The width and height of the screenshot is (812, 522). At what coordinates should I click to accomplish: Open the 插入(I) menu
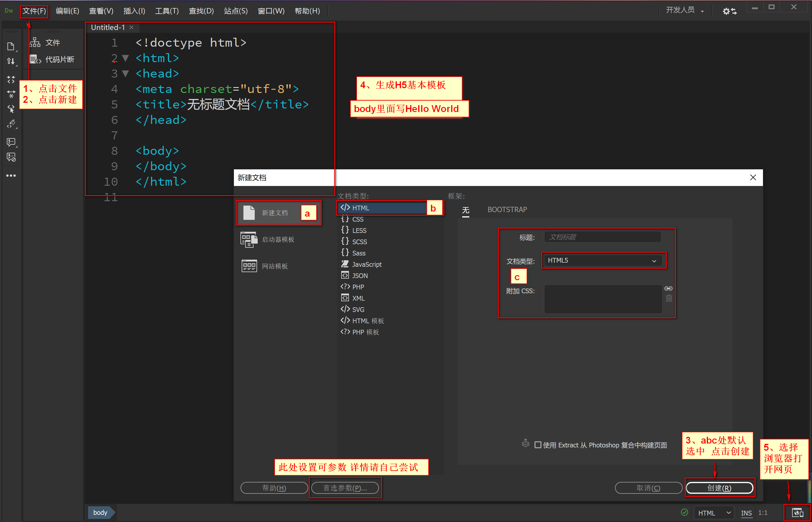[134, 11]
